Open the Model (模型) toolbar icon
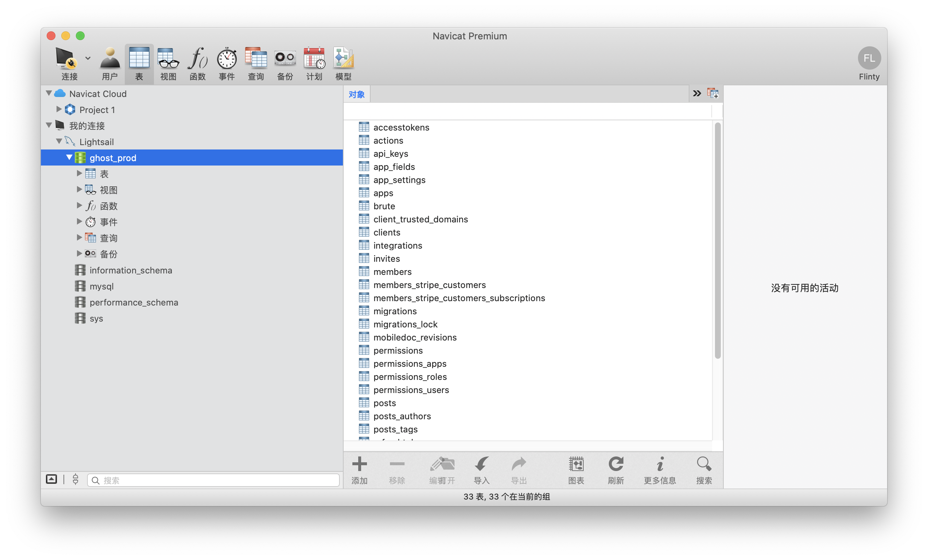928x560 pixels. pyautogui.click(x=343, y=59)
